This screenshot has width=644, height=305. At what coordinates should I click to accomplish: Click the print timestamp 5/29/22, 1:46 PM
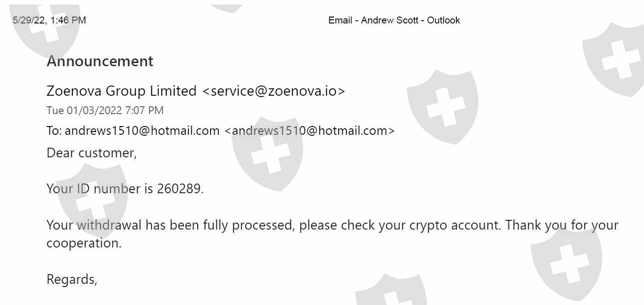(49, 20)
